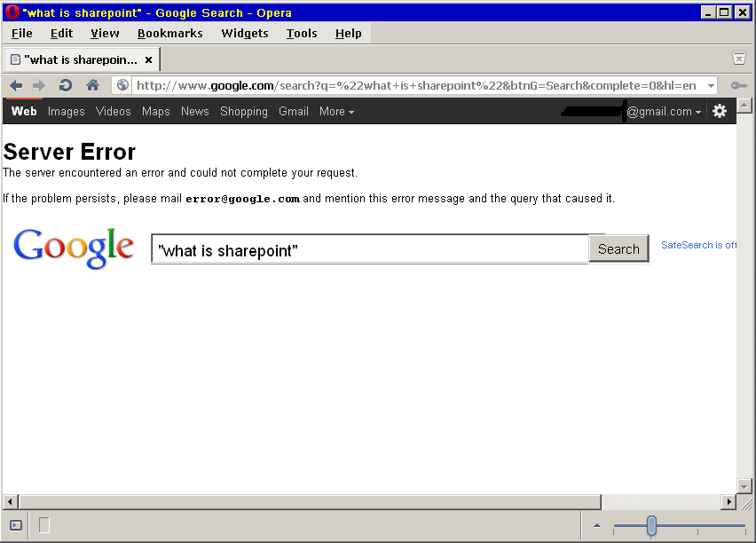756x543 pixels.
Task: Open the Help menu
Action: [x=348, y=34]
